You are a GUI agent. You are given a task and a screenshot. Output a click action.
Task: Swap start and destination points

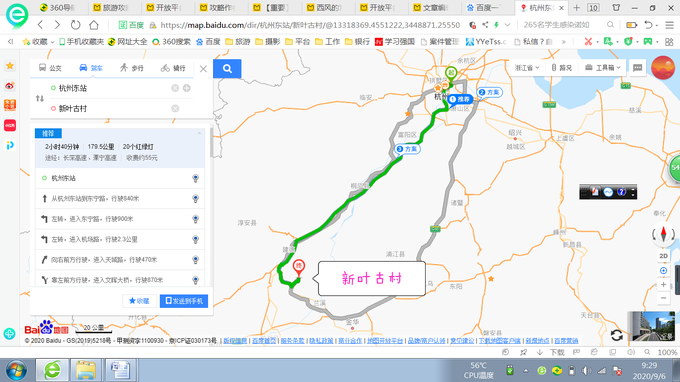coord(40,98)
